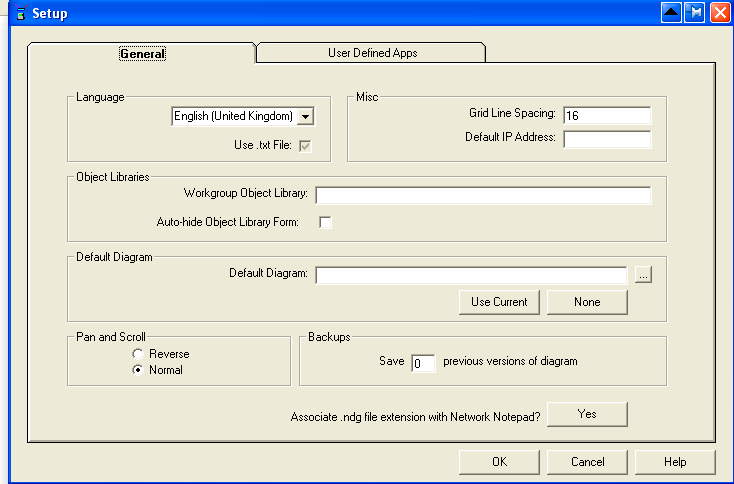
Task: Click the Default IP Address field
Action: tap(607, 139)
